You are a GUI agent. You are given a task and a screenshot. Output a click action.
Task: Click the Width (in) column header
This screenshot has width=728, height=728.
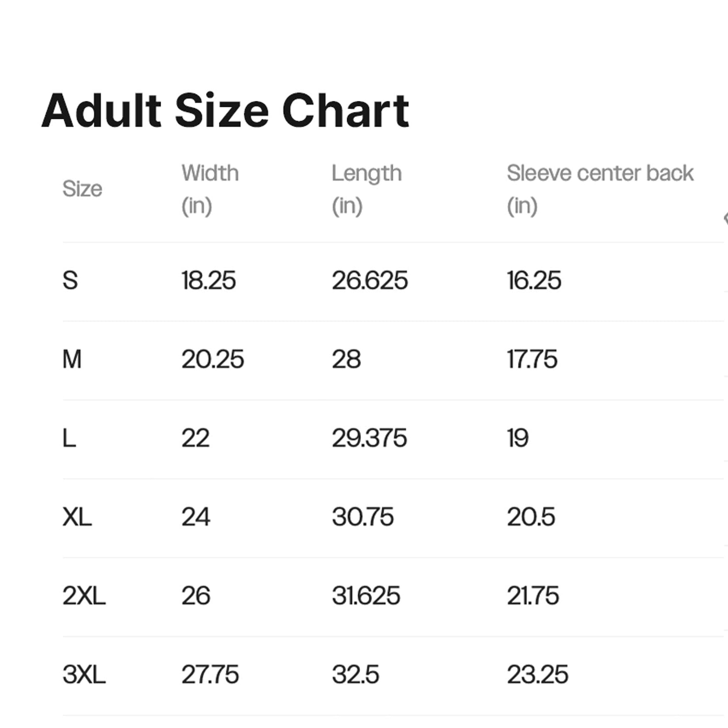point(210,189)
